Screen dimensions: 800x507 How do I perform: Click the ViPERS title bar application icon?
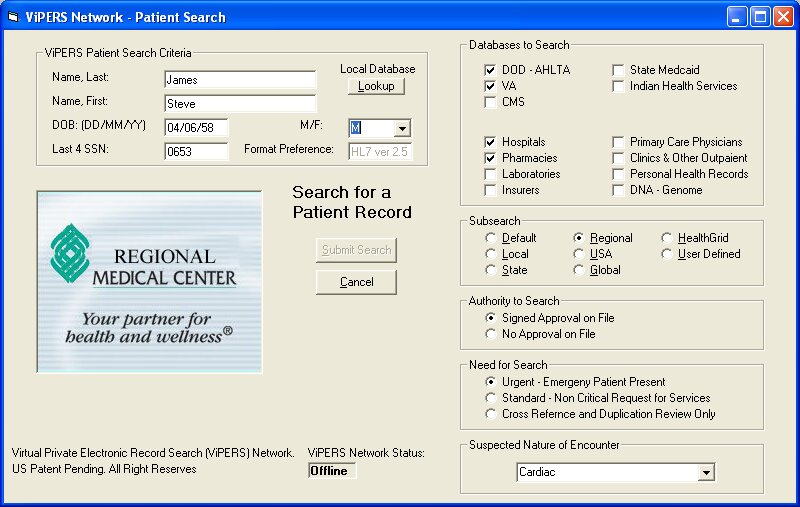pos(14,17)
